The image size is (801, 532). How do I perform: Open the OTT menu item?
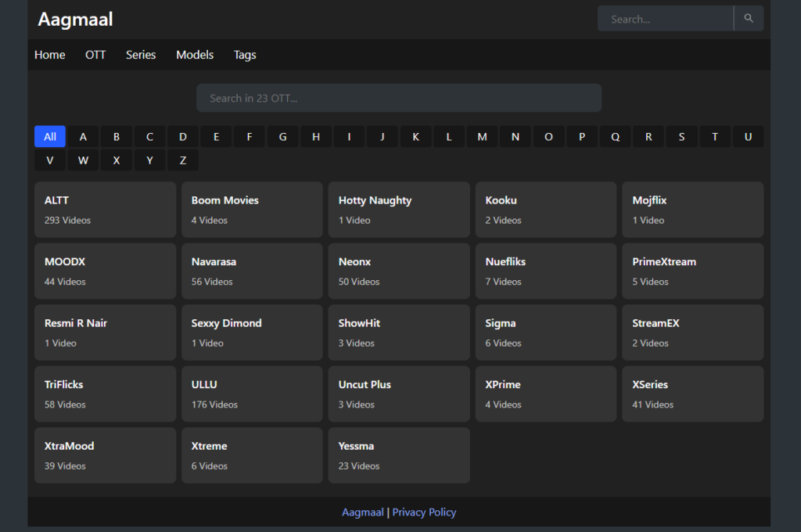pyautogui.click(x=95, y=55)
